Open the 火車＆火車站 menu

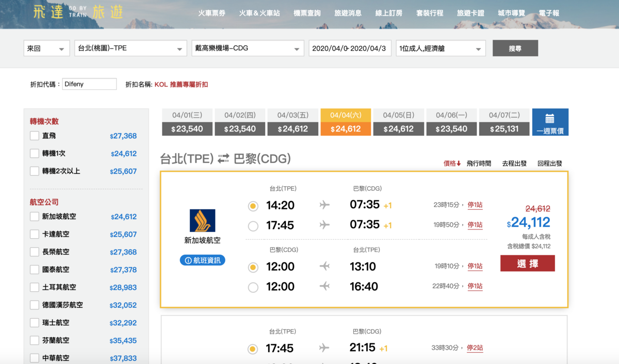(259, 13)
